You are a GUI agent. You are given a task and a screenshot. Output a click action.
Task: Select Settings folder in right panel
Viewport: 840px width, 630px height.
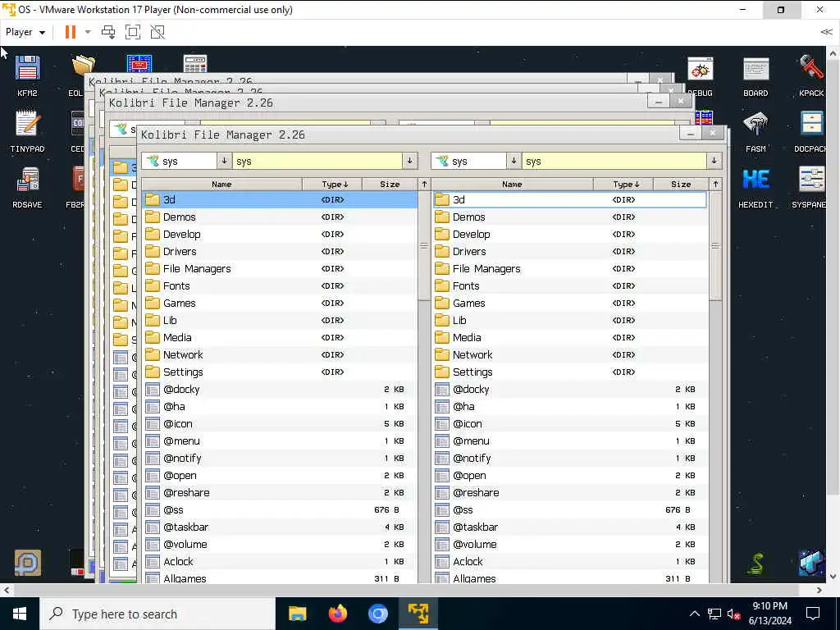pos(570,372)
